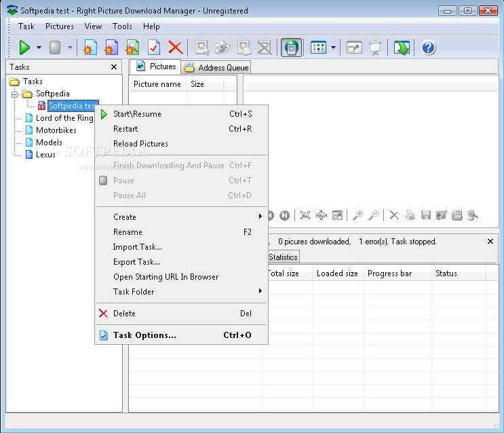504x433 pixels.
Task: Click the next picture round arrow icon
Action: click(x=284, y=215)
